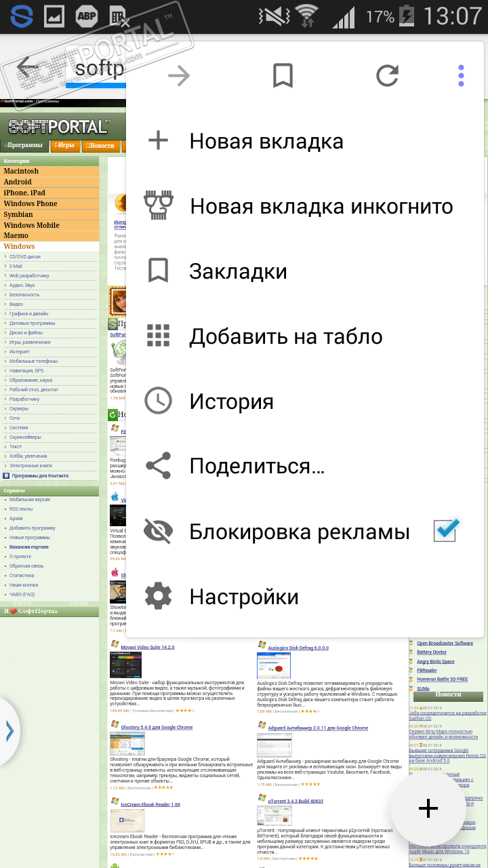Open CD/DVD диски subcategory

pos(25,257)
